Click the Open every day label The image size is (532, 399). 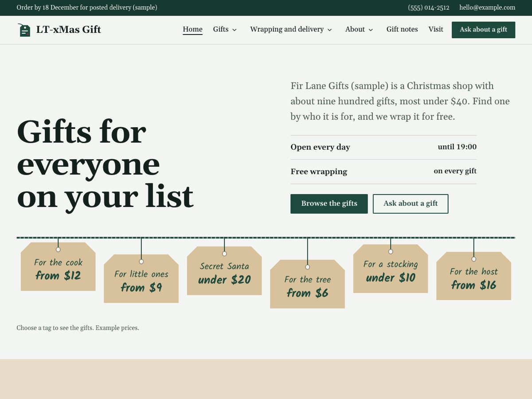tap(320, 147)
